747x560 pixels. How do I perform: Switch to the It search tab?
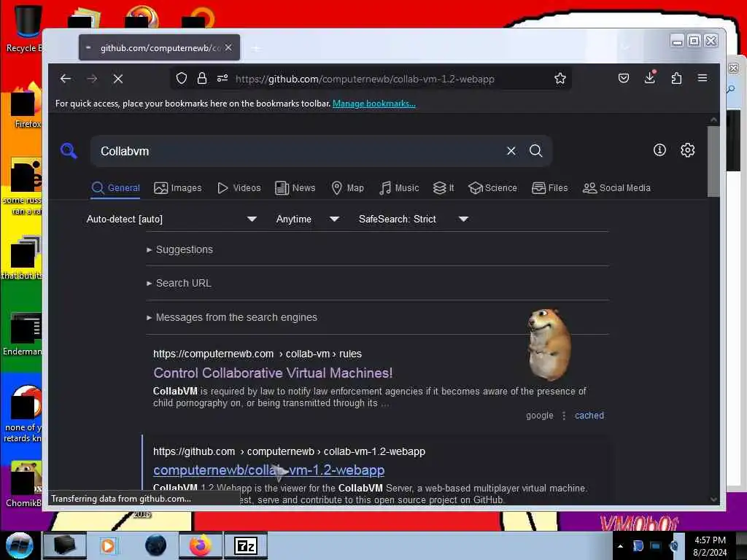tap(444, 188)
